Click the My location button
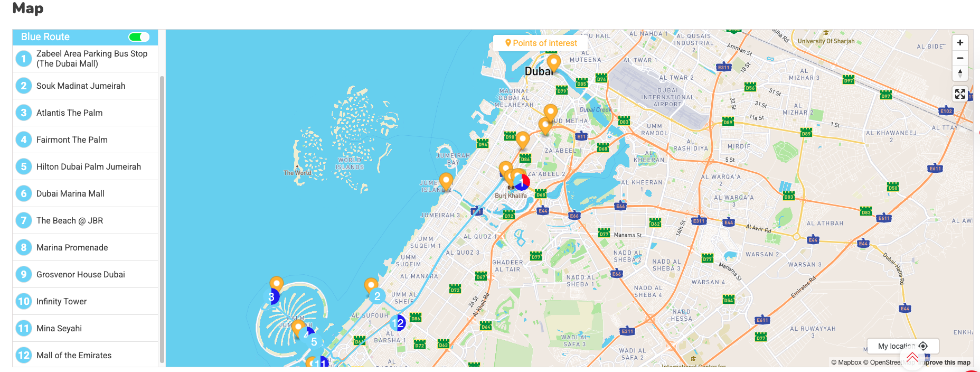Screen dimensions: 980x372 902,346
